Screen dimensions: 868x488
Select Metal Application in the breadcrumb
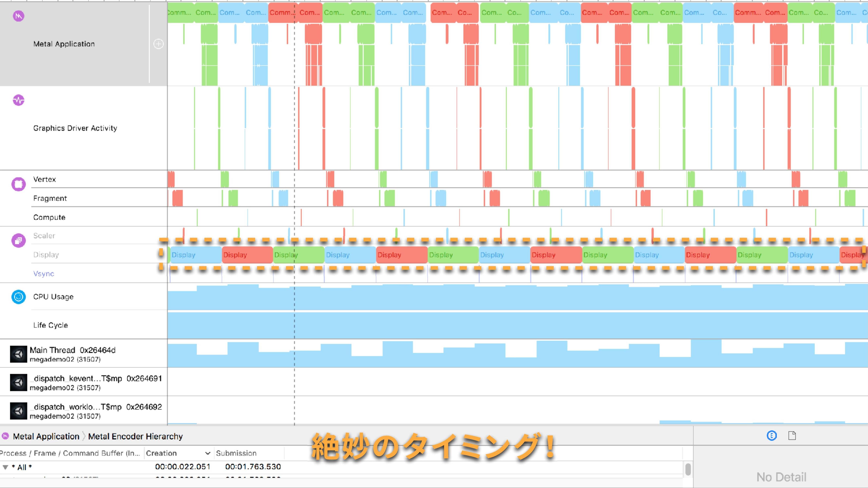pyautogui.click(x=46, y=436)
